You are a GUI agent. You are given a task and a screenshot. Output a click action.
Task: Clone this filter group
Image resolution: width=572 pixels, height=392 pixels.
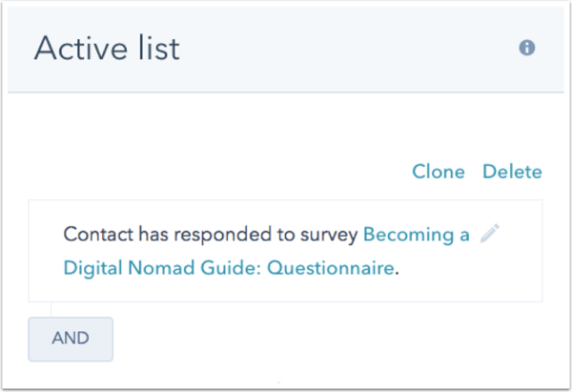click(438, 173)
